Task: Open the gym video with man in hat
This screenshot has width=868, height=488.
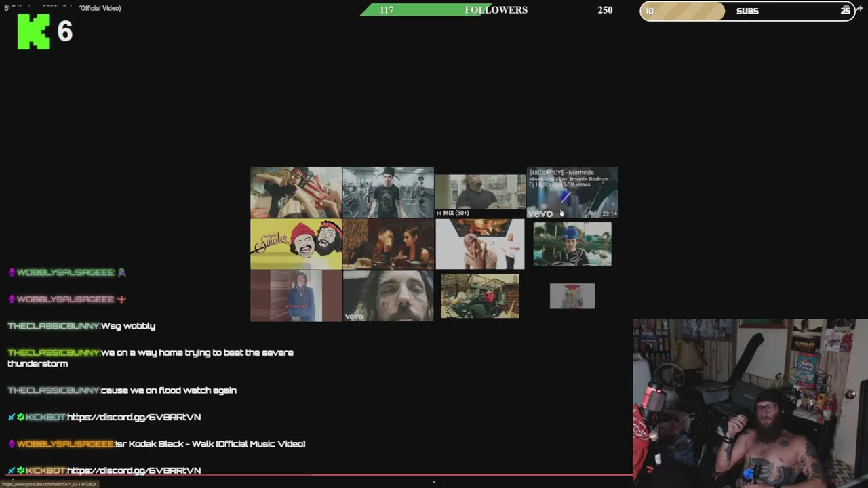Action: click(x=388, y=192)
